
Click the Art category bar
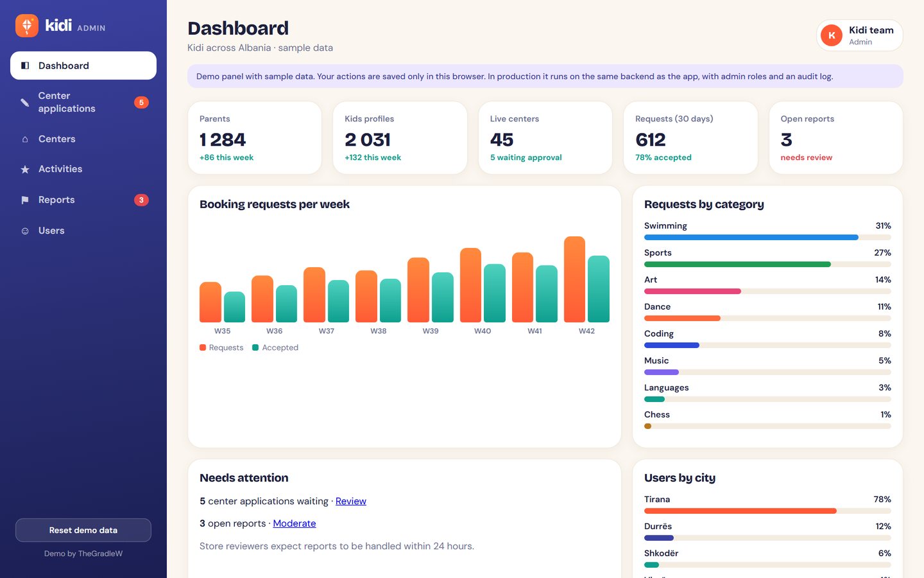(x=767, y=292)
